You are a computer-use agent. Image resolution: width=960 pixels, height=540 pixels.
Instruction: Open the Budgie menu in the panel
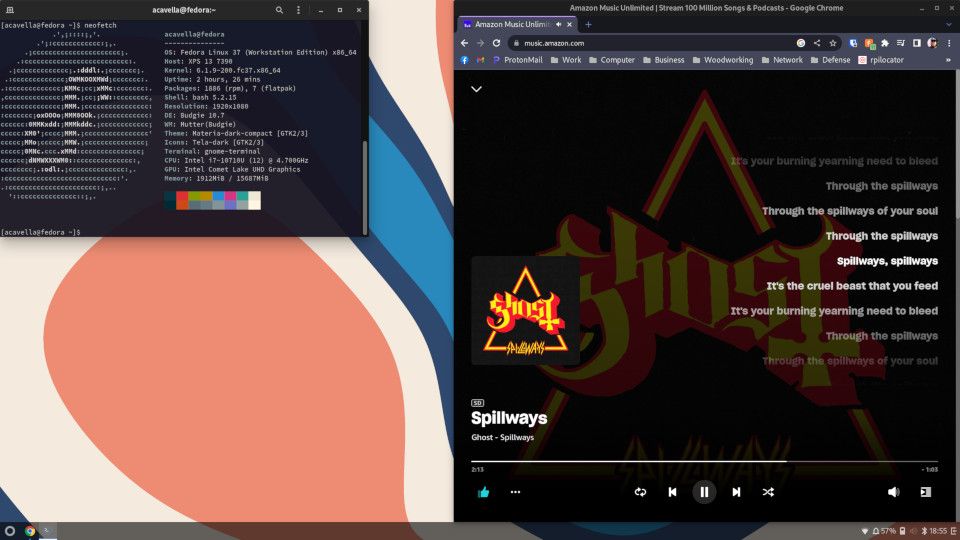(10, 531)
